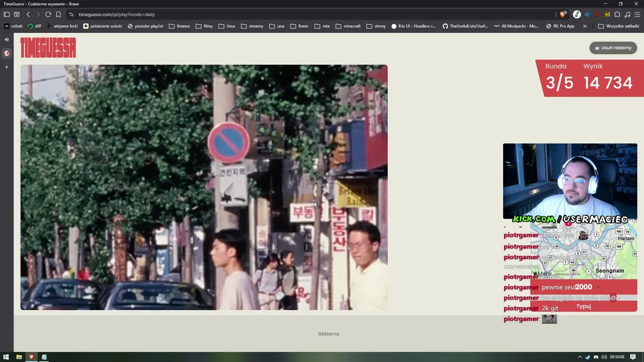
Task: Expand the mta bookmark folder
Action: pyautogui.click(x=322, y=26)
